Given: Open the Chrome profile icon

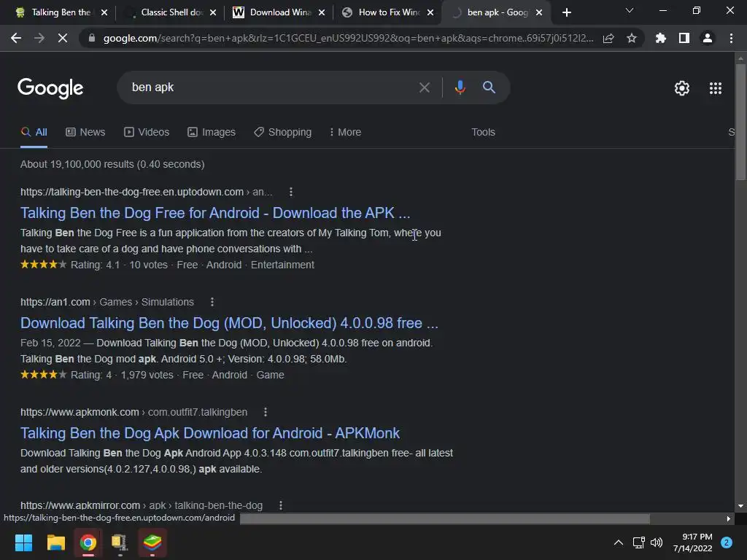Looking at the screenshot, I should (x=708, y=38).
